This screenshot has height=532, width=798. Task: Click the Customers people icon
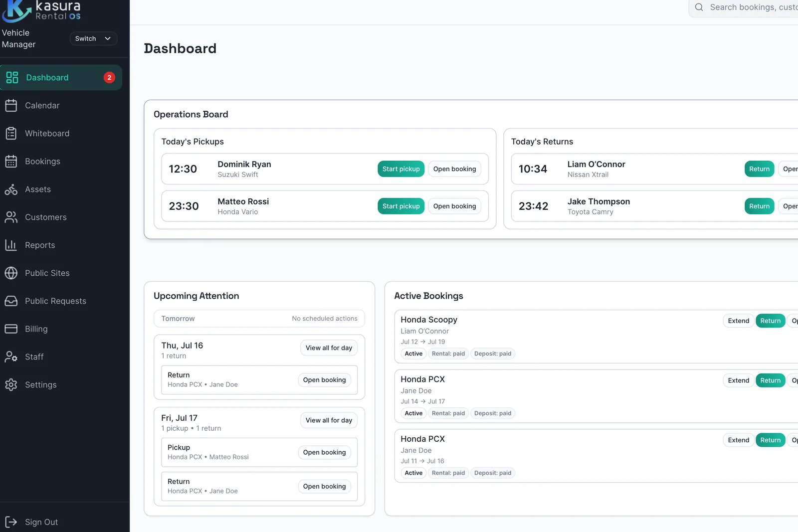[11, 217]
